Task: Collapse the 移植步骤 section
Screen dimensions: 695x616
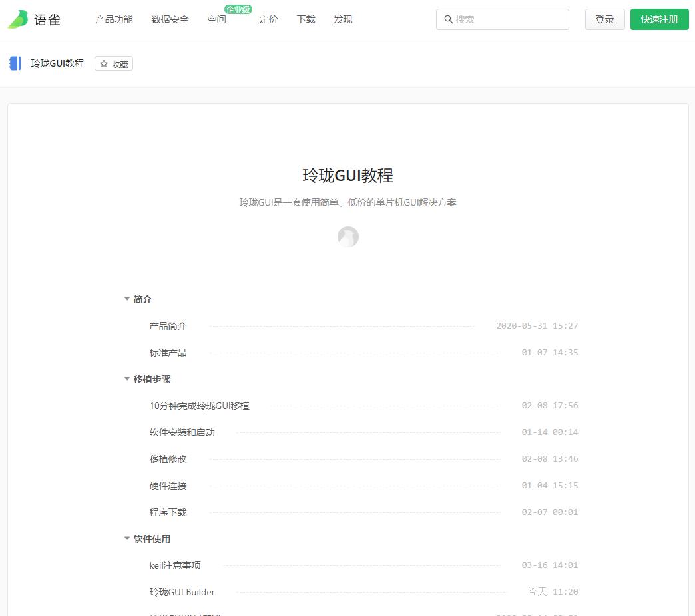Action: (126, 379)
